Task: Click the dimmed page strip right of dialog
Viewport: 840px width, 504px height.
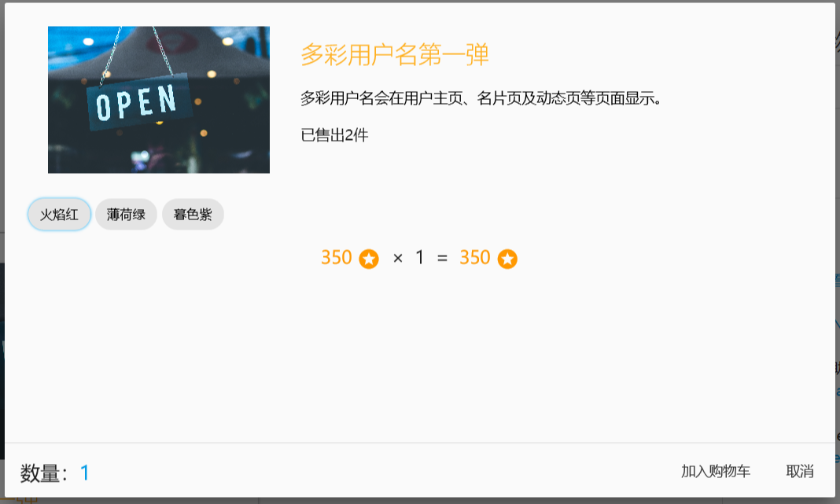Action: [x=838, y=252]
